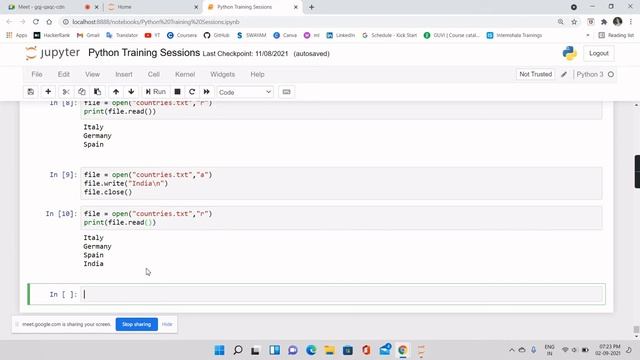Open the command palette keyboard icon
This screenshot has height=360, width=640.
(x=287, y=92)
